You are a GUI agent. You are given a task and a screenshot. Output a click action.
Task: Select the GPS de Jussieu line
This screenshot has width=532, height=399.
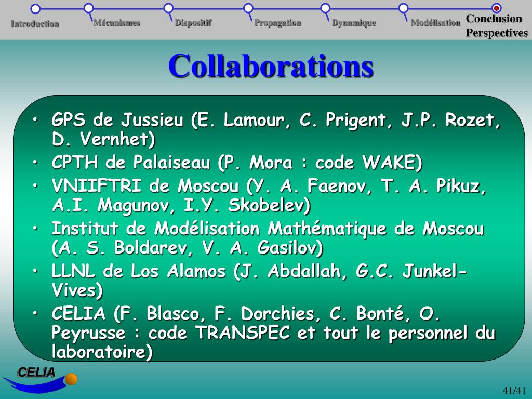(x=276, y=120)
